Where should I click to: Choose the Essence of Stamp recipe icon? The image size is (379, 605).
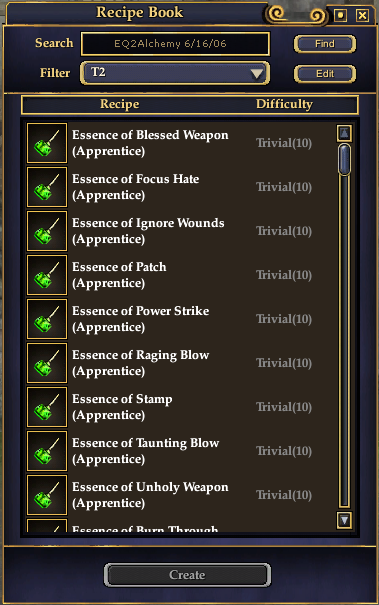pos(47,407)
